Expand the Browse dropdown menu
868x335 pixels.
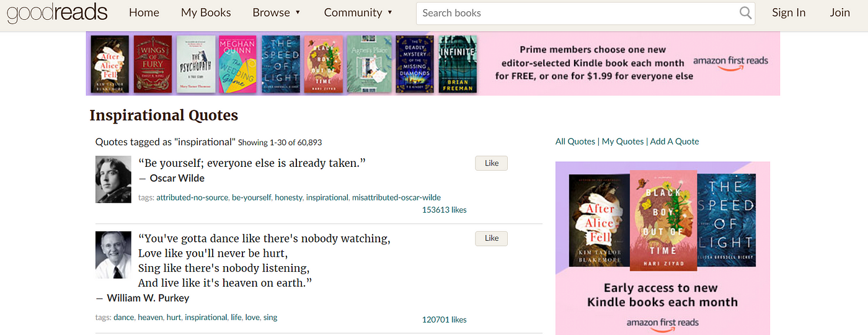277,12
